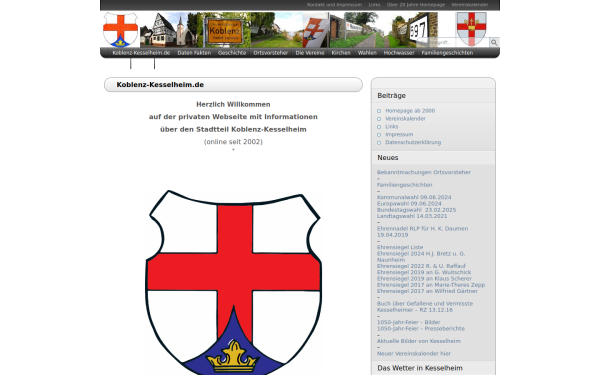This screenshot has width=600, height=375.
Task: Open Vereinskalender in Beiträge list
Action: pos(405,119)
